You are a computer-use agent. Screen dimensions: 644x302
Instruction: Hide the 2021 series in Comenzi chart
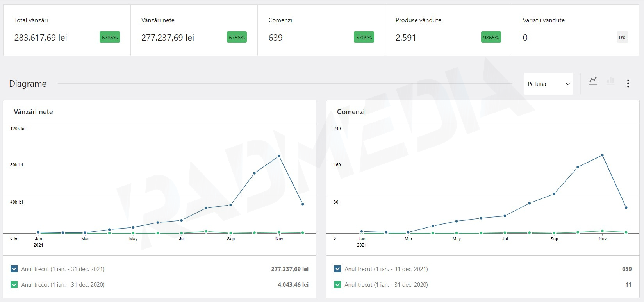tap(338, 269)
